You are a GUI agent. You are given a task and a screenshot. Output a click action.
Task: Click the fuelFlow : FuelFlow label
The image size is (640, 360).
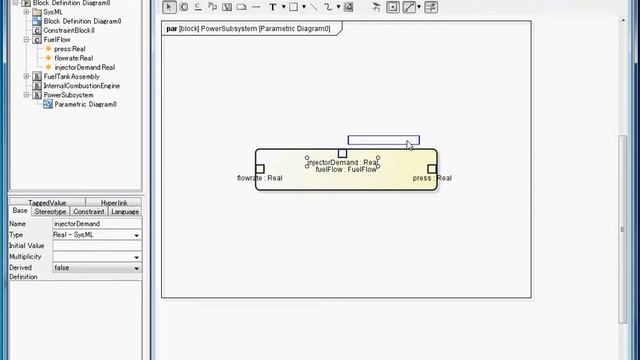(x=346, y=169)
